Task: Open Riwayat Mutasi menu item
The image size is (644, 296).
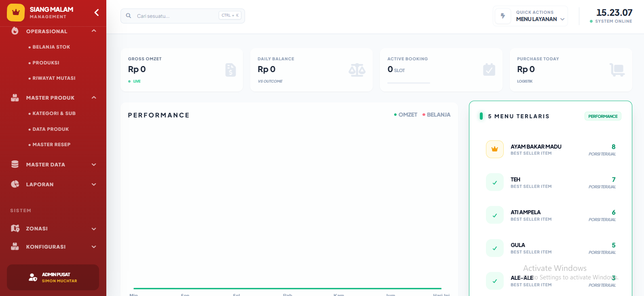Action: coord(52,78)
